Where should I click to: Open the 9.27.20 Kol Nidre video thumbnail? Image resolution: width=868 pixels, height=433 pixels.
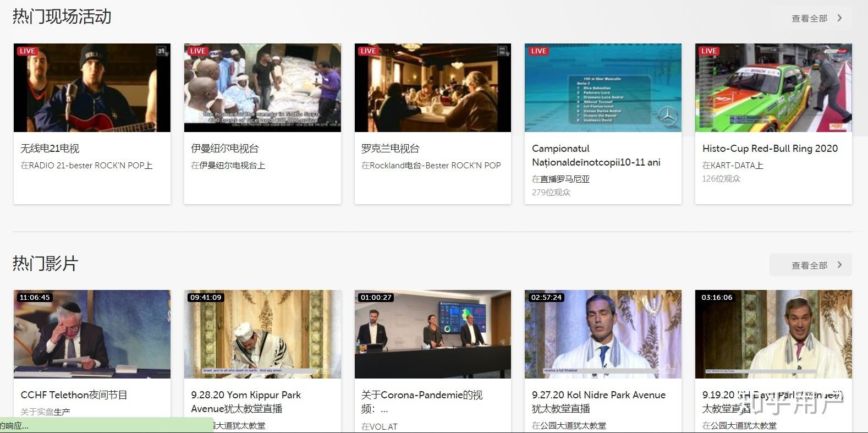point(603,334)
